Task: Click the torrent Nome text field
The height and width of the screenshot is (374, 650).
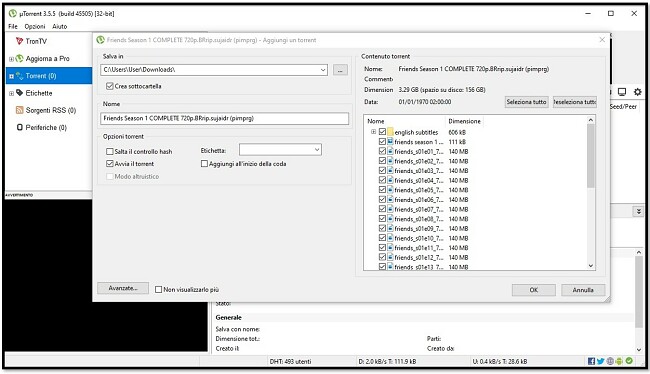Action: click(x=224, y=118)
